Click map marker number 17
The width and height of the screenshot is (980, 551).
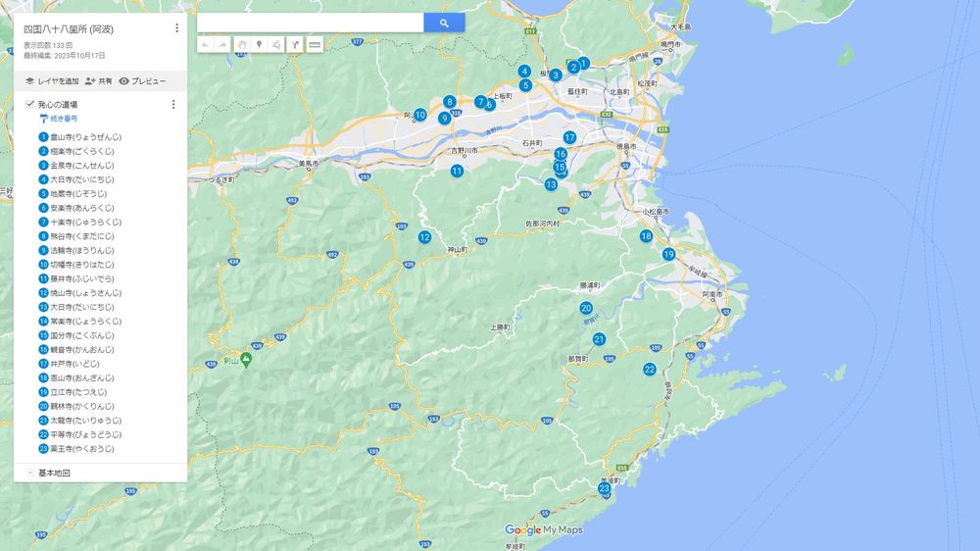pos(569,137)
